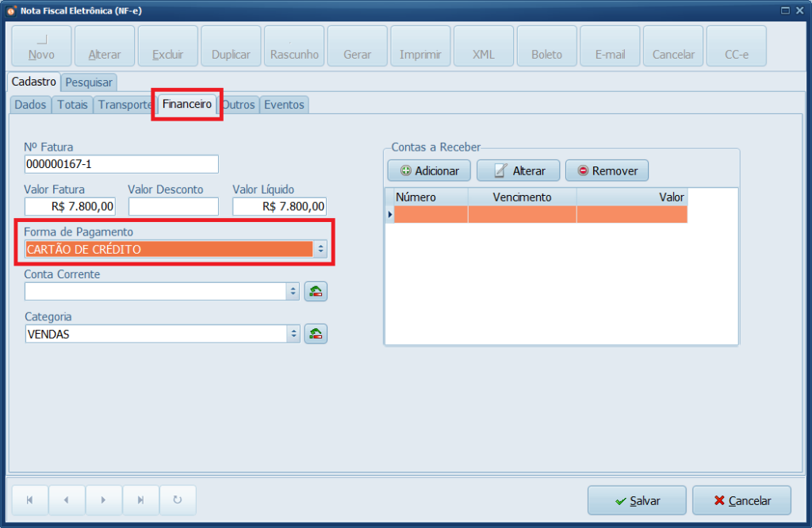Screen dimensions: 812x528
Task: Click the Boleto toolbar button
Action: pyautogui.click(x=547, y=46)
